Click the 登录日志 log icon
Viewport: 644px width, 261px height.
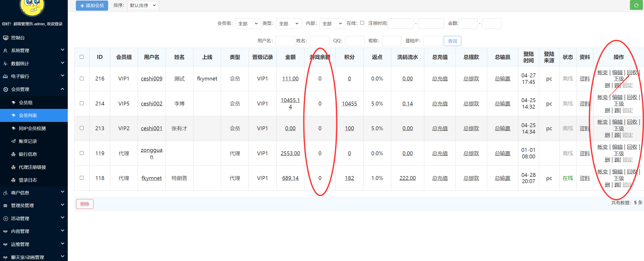pyautogui.click(x=14, y=180)
